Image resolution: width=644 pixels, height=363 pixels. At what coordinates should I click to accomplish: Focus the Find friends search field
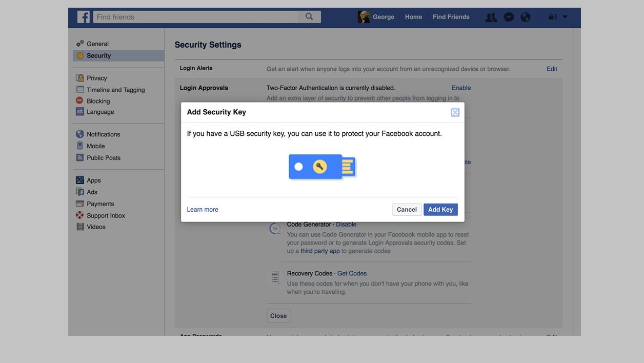[195, 17]
